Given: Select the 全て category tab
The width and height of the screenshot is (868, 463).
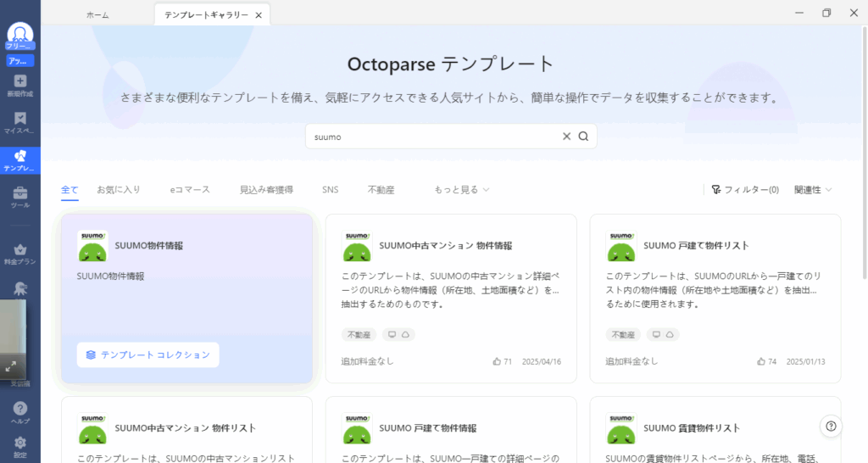Looking at the screenshot, I should tap(70, 190).
